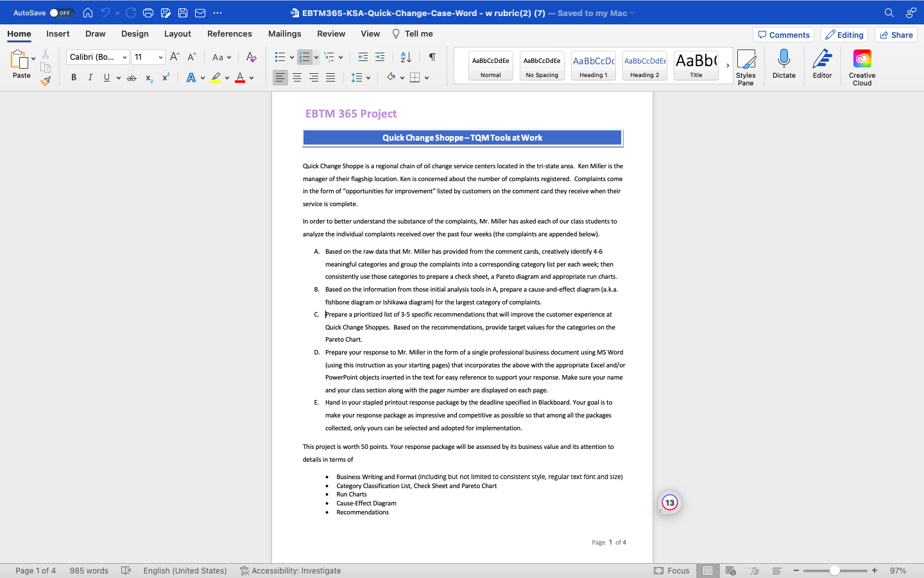Switch to Print Layout view

(707, 570)
